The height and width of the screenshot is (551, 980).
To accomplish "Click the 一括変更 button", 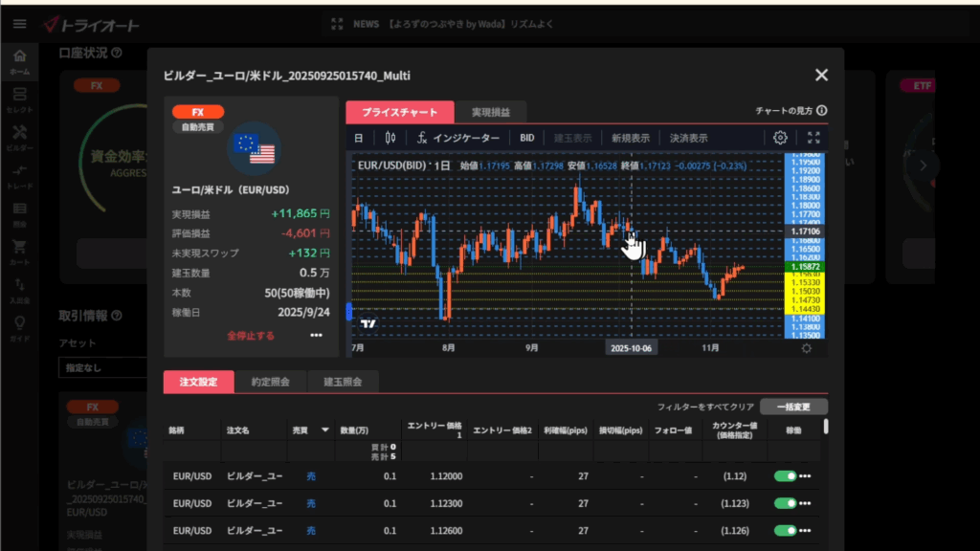I will click(793, 407).
